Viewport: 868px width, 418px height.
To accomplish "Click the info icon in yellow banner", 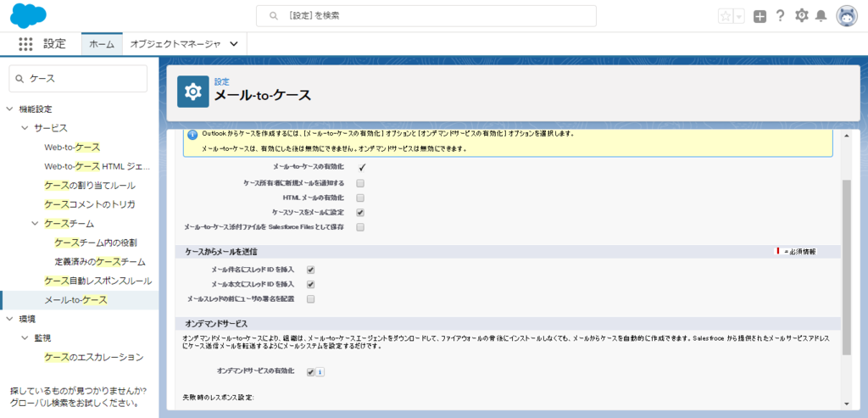I will pos(192,135).
